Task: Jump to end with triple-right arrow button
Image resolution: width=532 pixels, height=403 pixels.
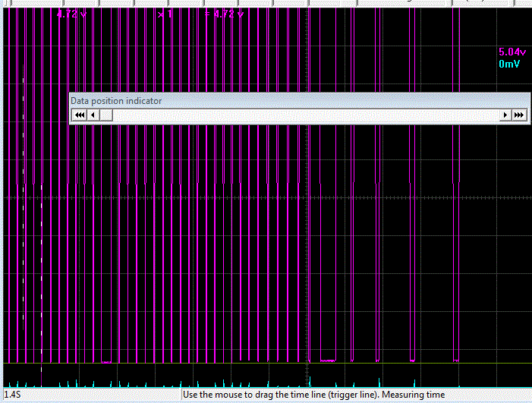Action: click(x=519, y=115)
